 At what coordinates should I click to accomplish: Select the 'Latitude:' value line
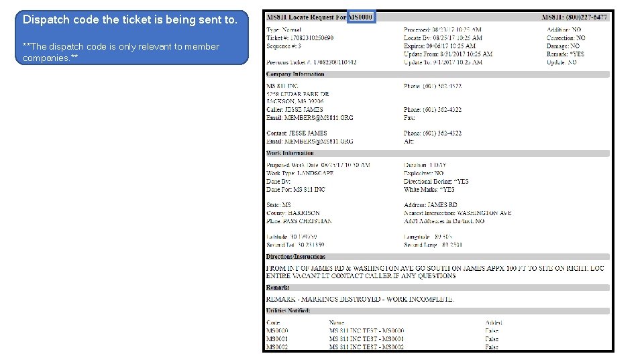coord(292,237)
